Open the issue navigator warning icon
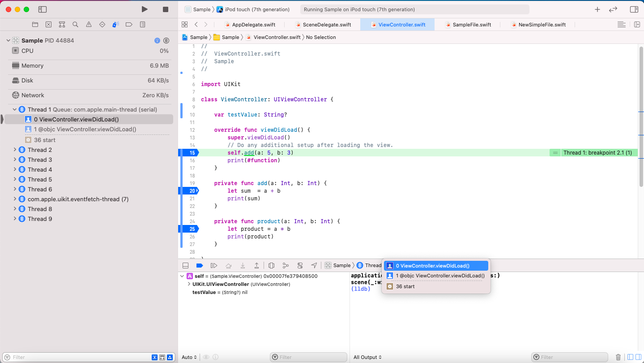 click(x=89, y=25)
